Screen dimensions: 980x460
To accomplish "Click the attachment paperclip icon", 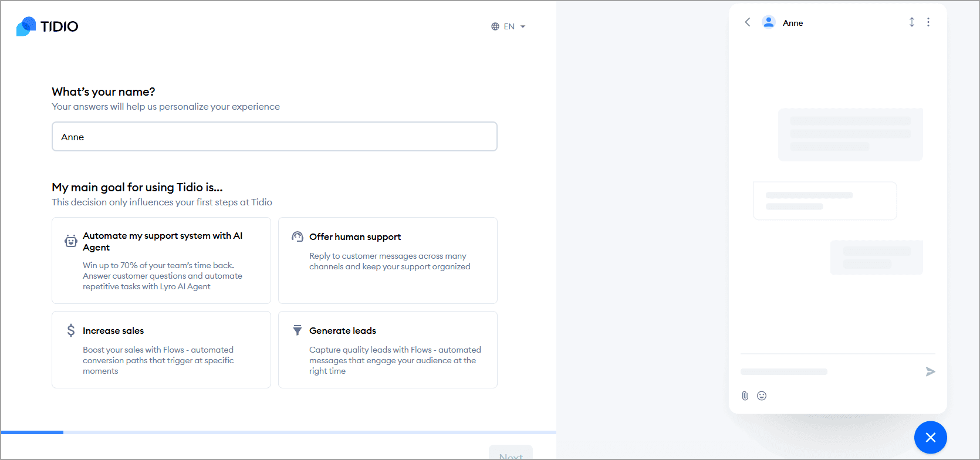I will point(745,395).
